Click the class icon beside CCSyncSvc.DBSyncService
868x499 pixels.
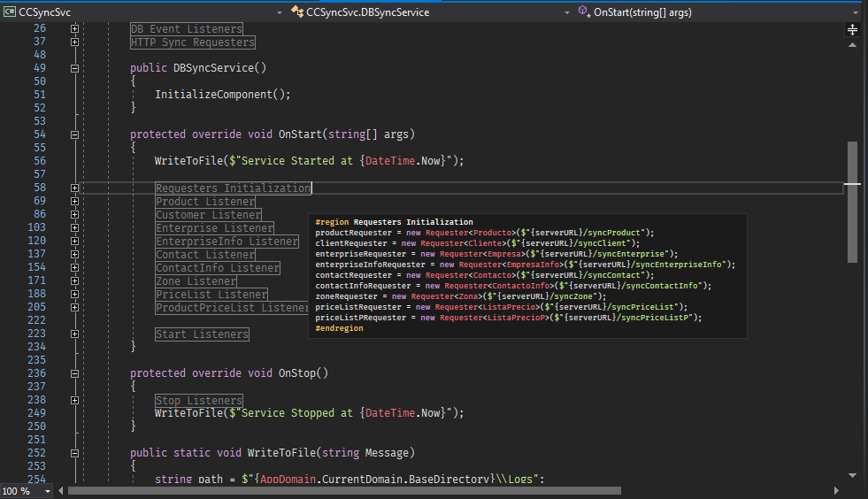tap(297, 12)
